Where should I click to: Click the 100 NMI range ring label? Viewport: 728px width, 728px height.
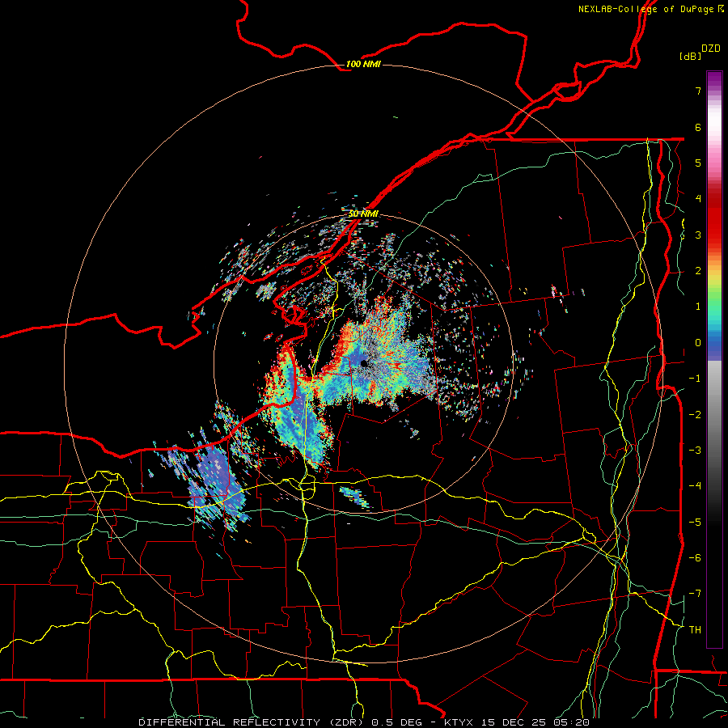tap(363, 64)
